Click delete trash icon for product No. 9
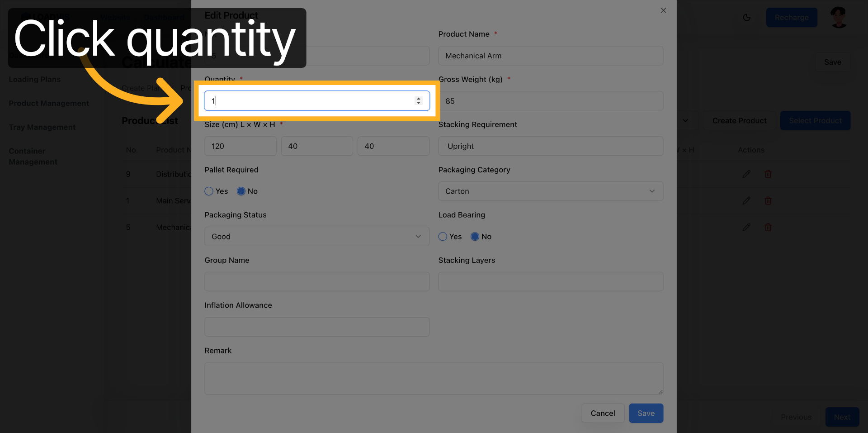Viewport: 868px width, 433px height. [x=768, y=174]
